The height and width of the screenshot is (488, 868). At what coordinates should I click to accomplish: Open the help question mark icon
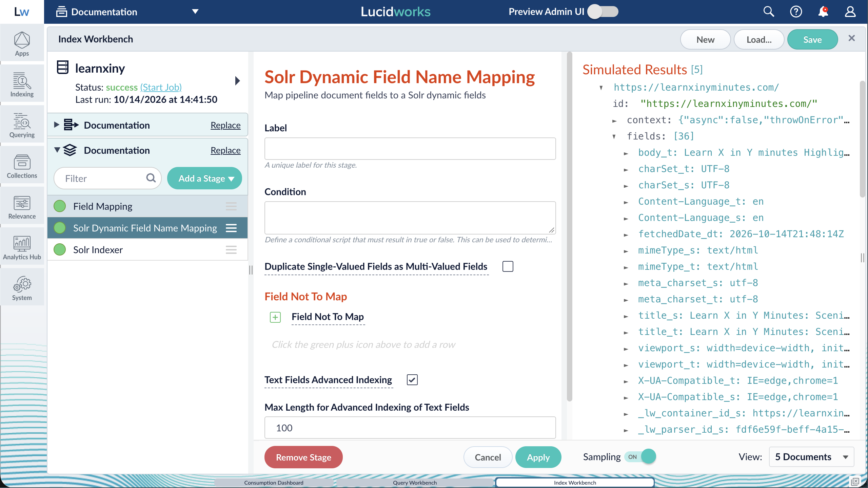pos(796,12)
